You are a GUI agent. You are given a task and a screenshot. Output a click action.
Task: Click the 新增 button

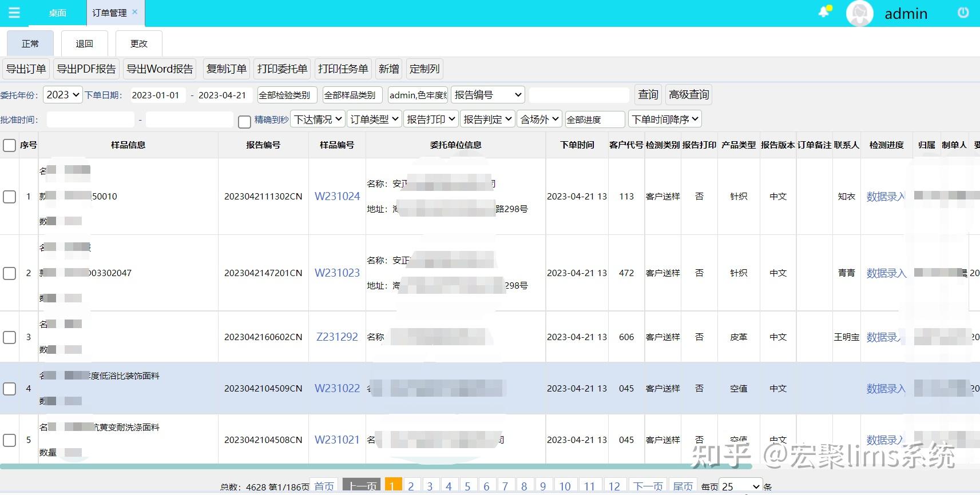[x=389, y=69]
